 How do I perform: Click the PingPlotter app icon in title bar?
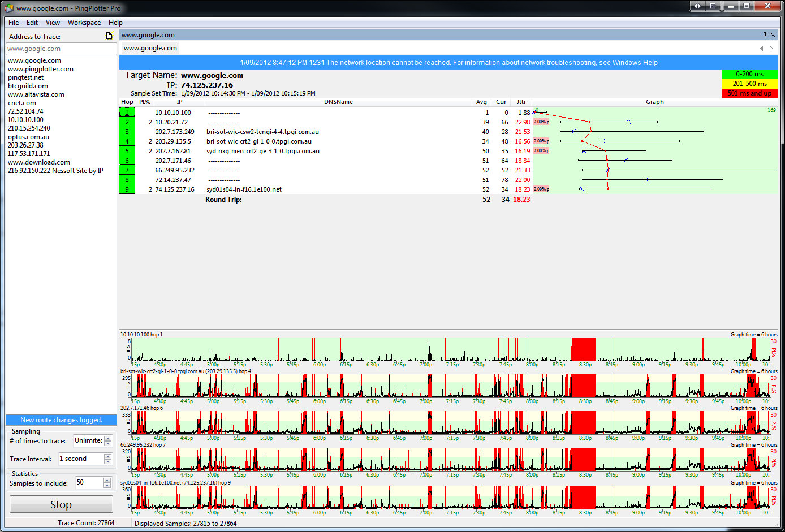8,8
